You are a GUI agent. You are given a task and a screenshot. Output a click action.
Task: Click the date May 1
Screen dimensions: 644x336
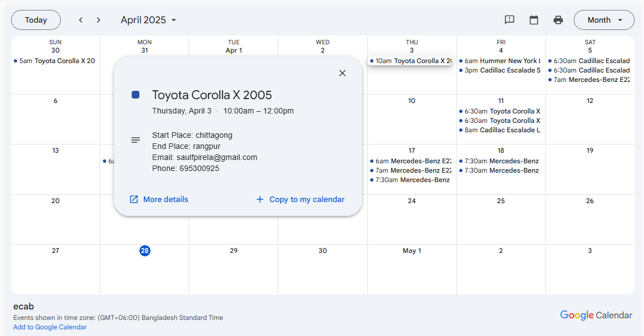point(412,251)
